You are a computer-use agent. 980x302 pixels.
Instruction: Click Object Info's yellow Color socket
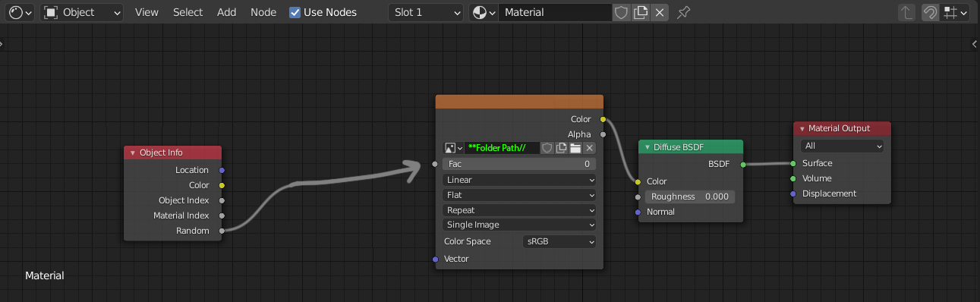click(x=222, y=185)
